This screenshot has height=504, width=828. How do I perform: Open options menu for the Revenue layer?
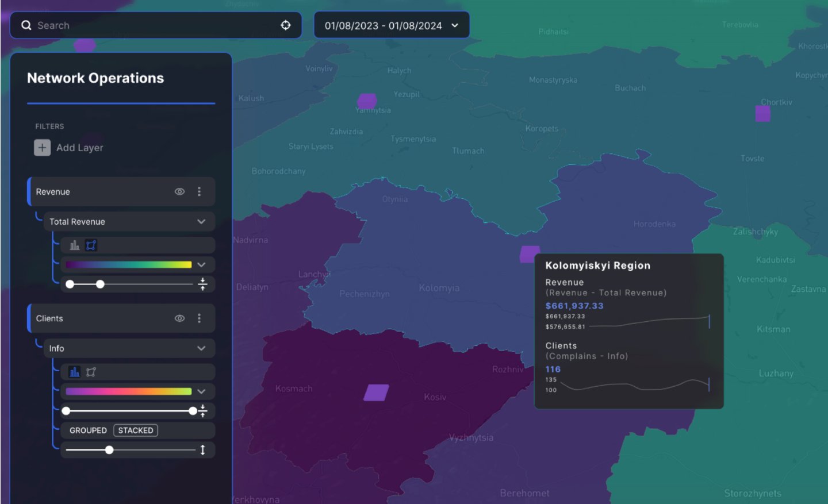[200, 191]
